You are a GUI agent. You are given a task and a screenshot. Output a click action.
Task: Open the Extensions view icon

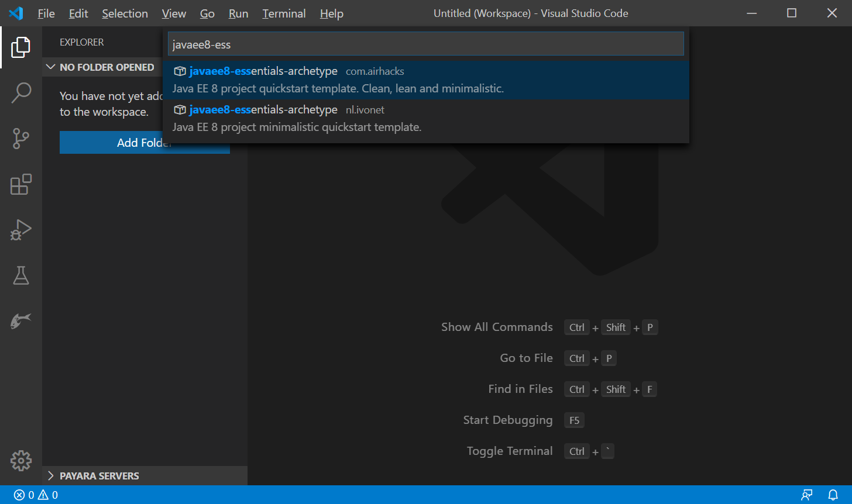pyautogui.click(x=20, y=184)
